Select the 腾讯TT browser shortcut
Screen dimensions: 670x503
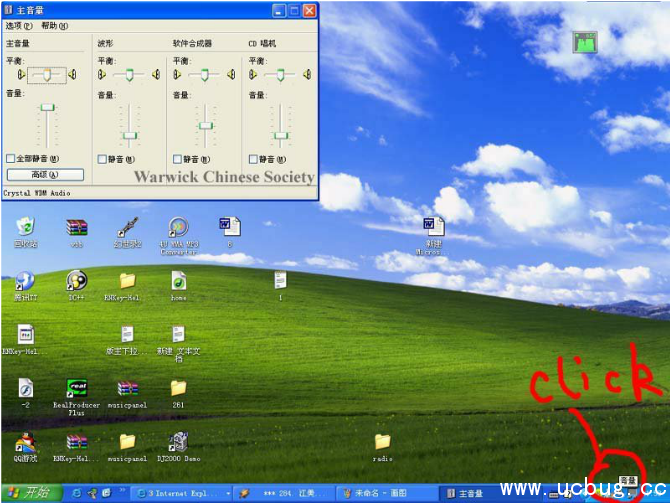(25, 286)
